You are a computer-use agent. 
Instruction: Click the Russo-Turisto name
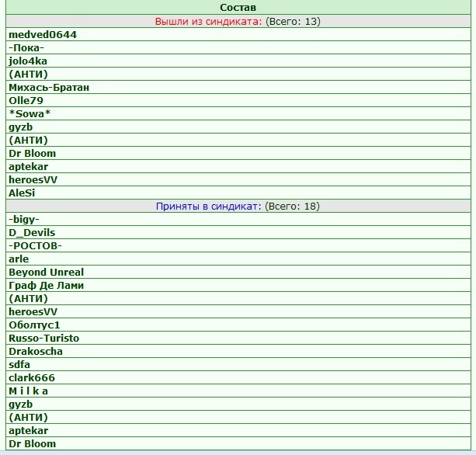point(44,338)
